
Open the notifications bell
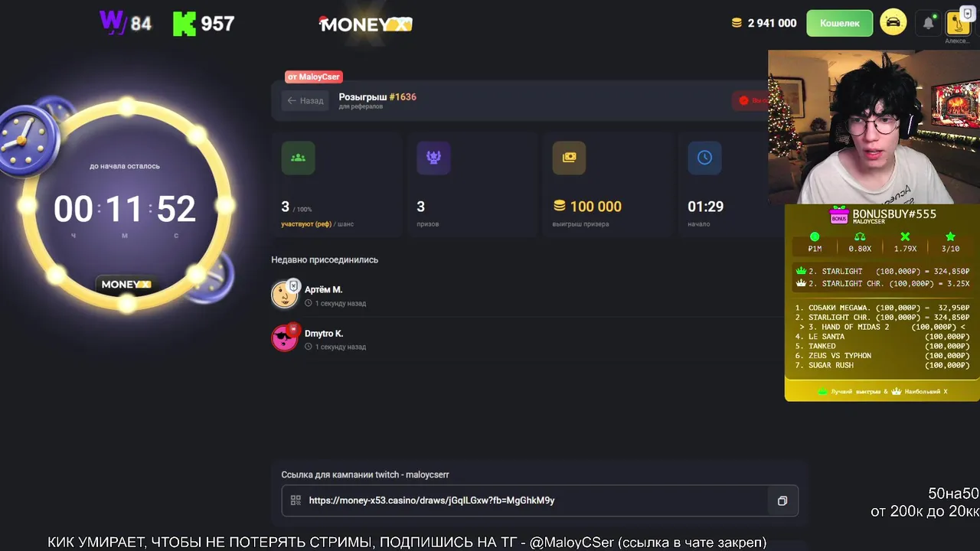coord(929,23)
